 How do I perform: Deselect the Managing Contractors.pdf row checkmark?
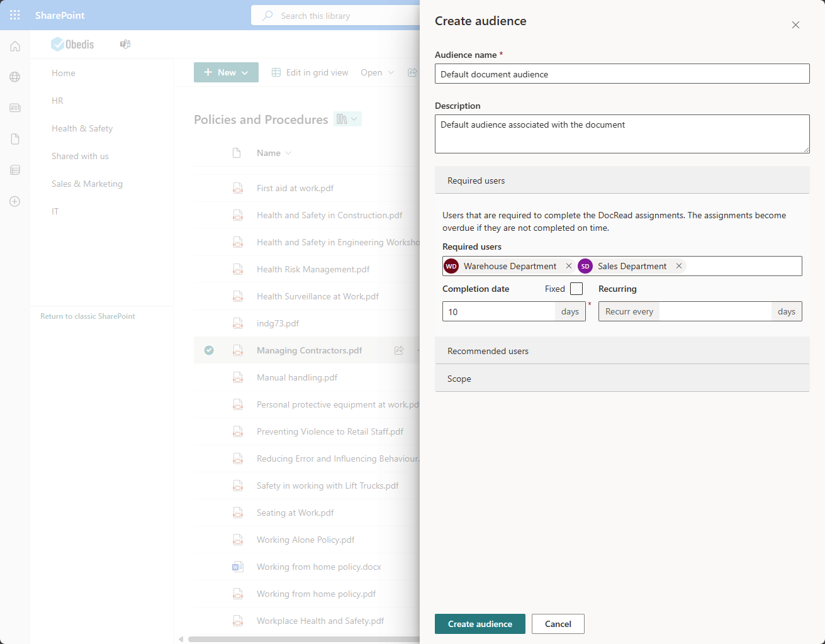(x=209, y=350)
